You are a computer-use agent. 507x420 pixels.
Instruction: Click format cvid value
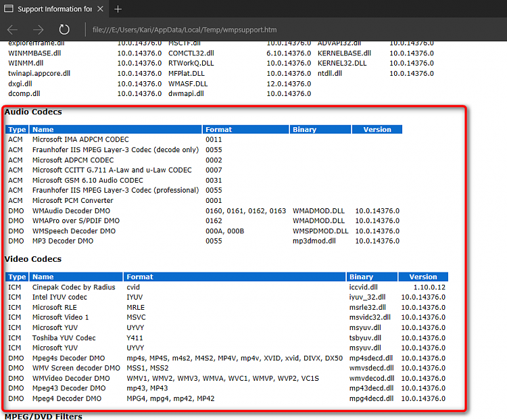[133, 287]
